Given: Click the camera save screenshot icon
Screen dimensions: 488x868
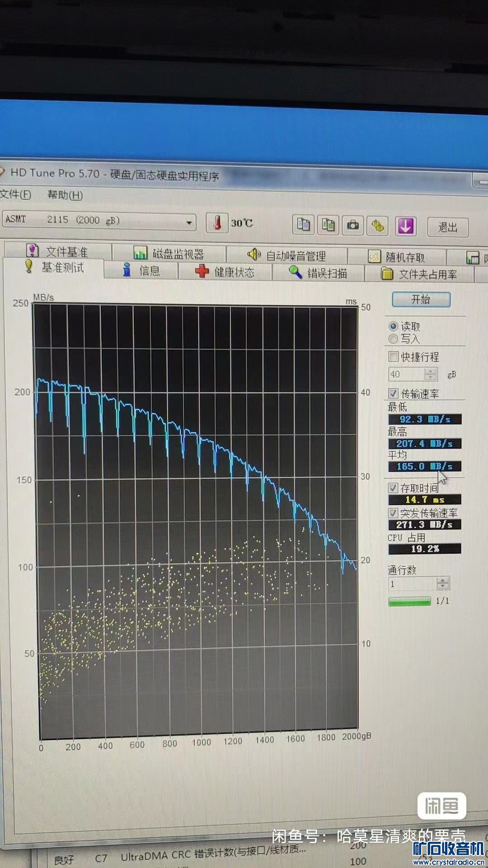Looking at the screenshot, I should (x=353, y=226).
